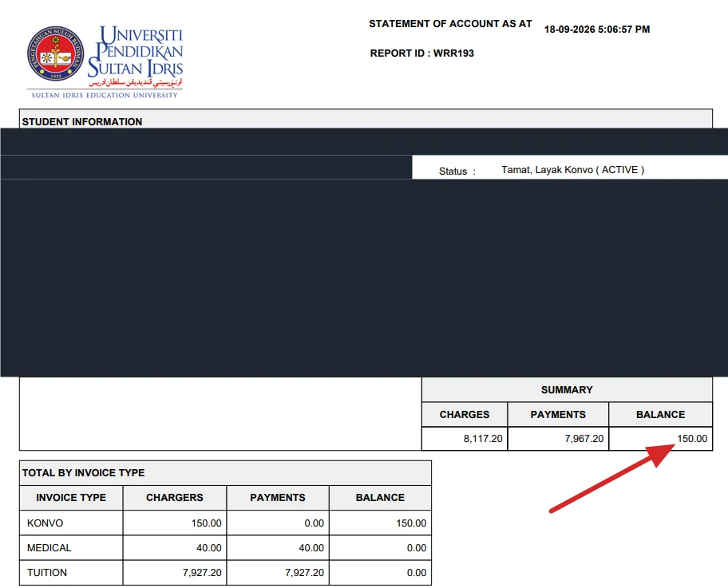Click the INVOICE TYPE column header
The height and width of the screenshot is (588, 728).
(71, 498)
